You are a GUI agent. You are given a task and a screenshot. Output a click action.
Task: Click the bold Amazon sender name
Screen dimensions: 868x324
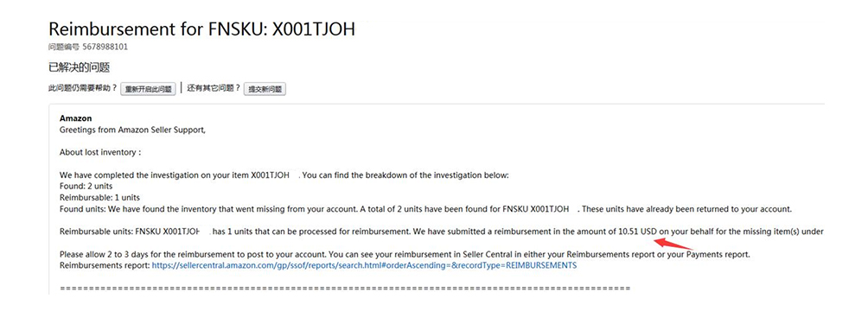click(75, 118)
